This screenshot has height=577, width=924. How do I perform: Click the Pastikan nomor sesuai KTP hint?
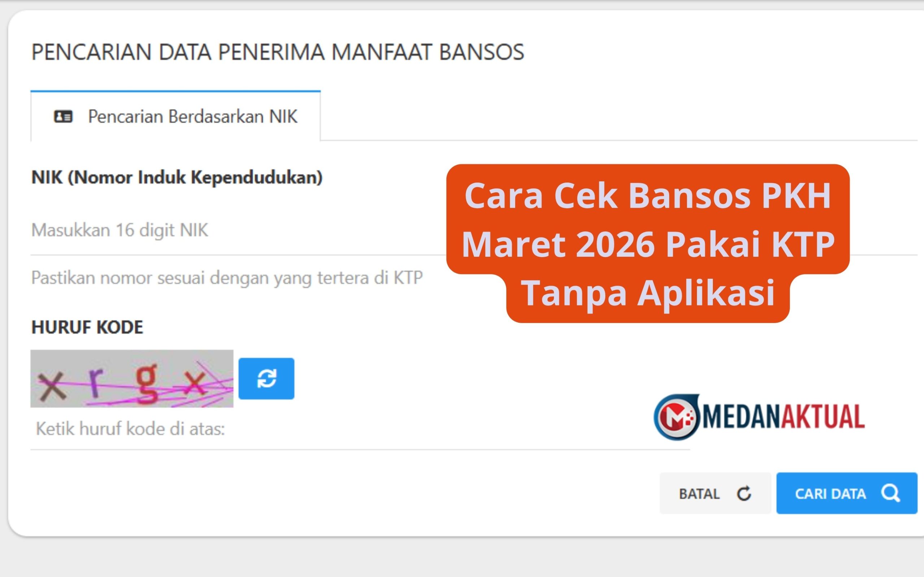click(227, 278)
